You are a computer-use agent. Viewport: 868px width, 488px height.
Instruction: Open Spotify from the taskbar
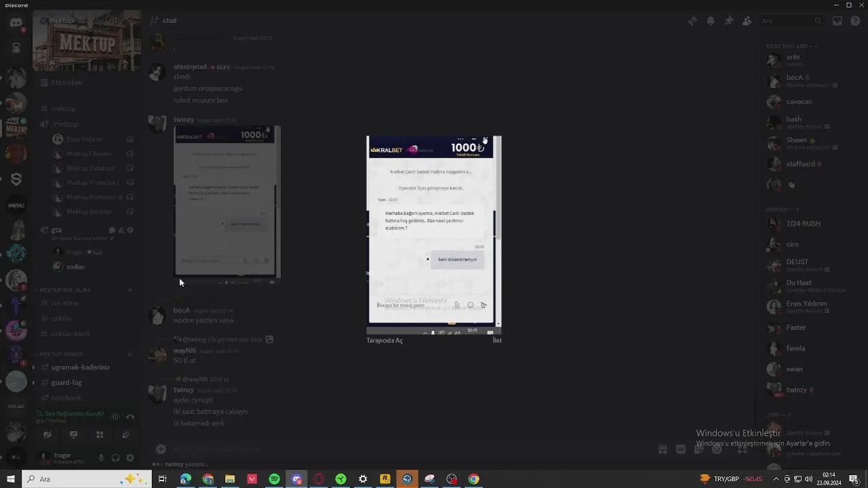(274, 479)
